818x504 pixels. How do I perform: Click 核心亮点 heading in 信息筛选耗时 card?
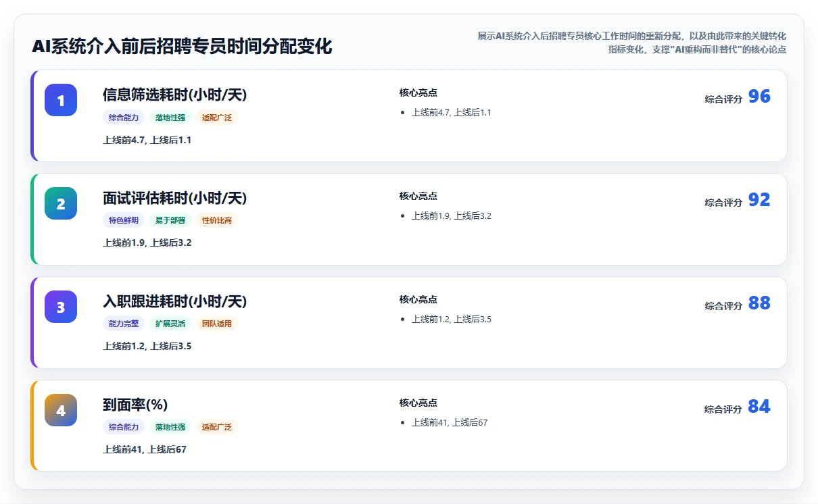(418, 93)
